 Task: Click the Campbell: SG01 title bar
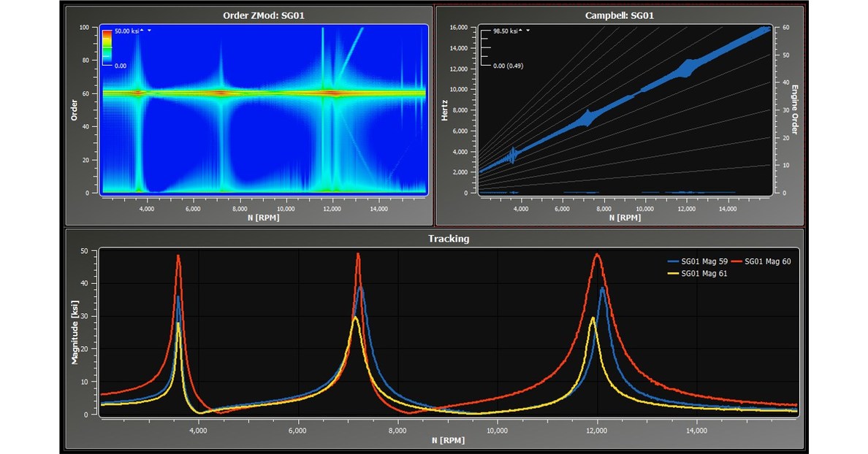pyautogui.click(x=620, y=12)
